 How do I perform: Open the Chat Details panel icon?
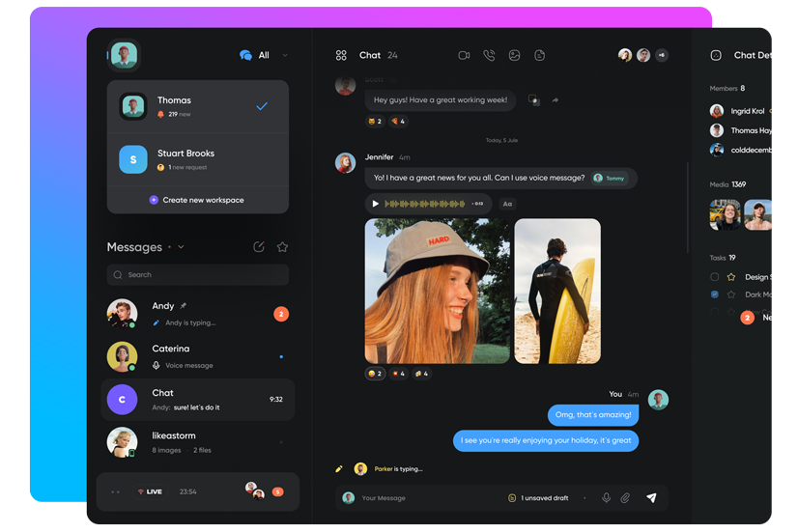[716, 55]
